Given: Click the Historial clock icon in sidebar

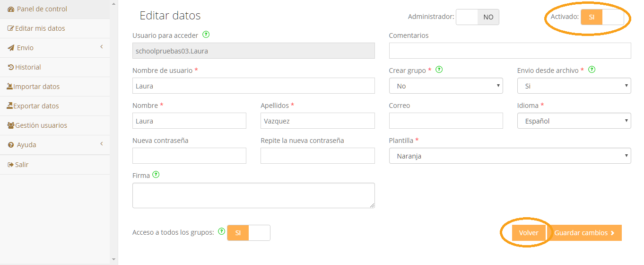Looking at the screenshot, I should [10, 67].
